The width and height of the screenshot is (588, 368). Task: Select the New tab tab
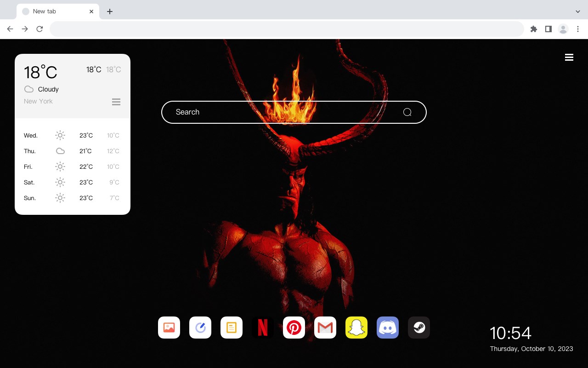click(58, 11)
